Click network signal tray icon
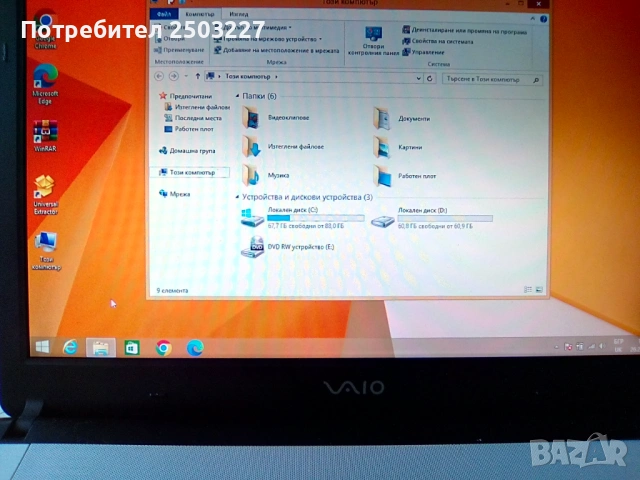Screen dimensions: 640x480 tap(591, 347)
